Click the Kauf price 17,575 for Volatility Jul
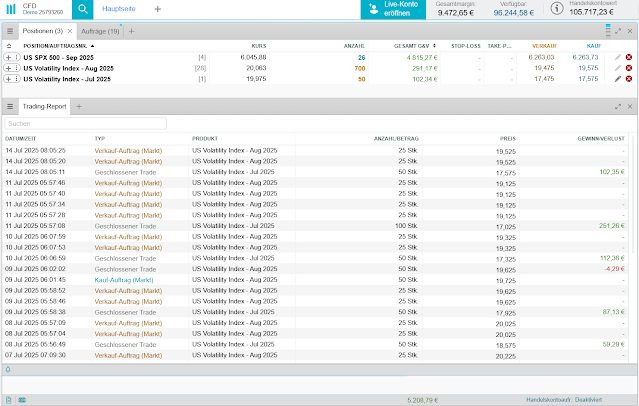Viewport: 639px width, 406px height. point(588,79)
